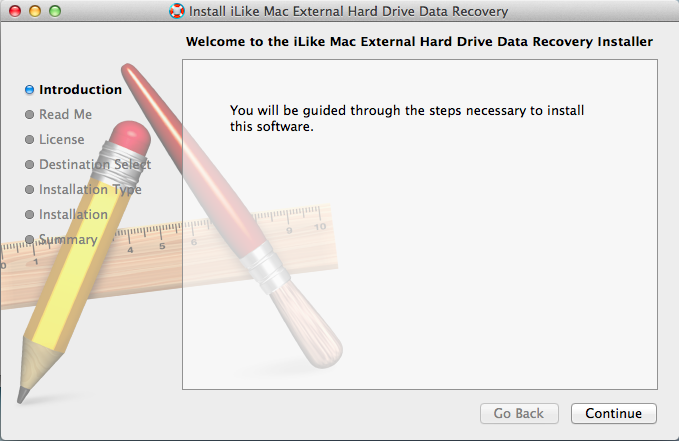Click the lifebuoy icon in the title bar
This screenshot has height=441, width=679.
(x=176, y=11)
